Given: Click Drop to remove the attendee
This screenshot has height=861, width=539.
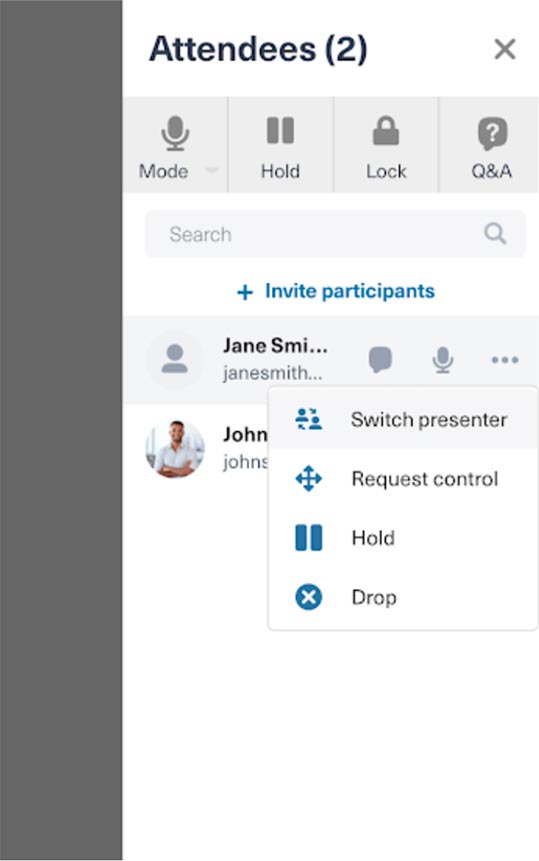Looking at the screenshot, I should click(403, 597).
